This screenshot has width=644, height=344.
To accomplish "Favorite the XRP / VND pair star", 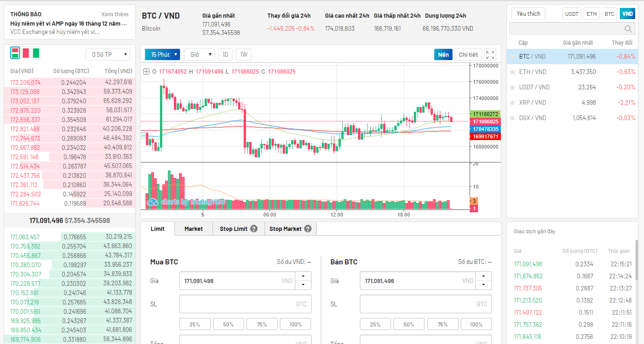I will (x=512, y=103).
